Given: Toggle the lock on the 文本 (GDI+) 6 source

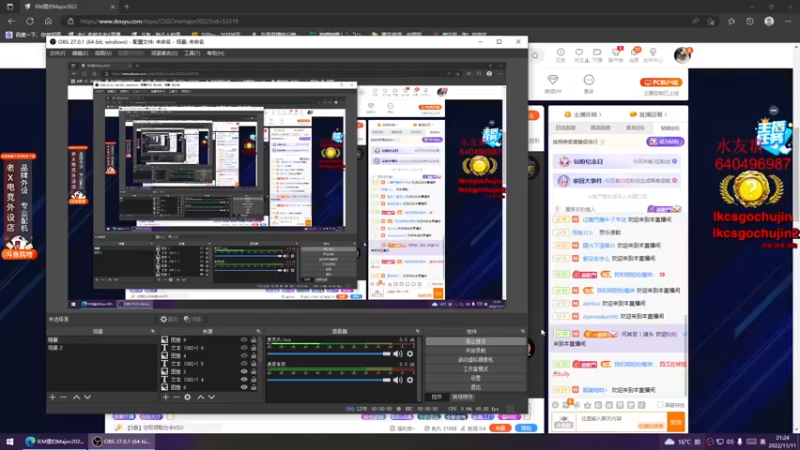Looking at the screenshot, I should click(x=254, y=347).
